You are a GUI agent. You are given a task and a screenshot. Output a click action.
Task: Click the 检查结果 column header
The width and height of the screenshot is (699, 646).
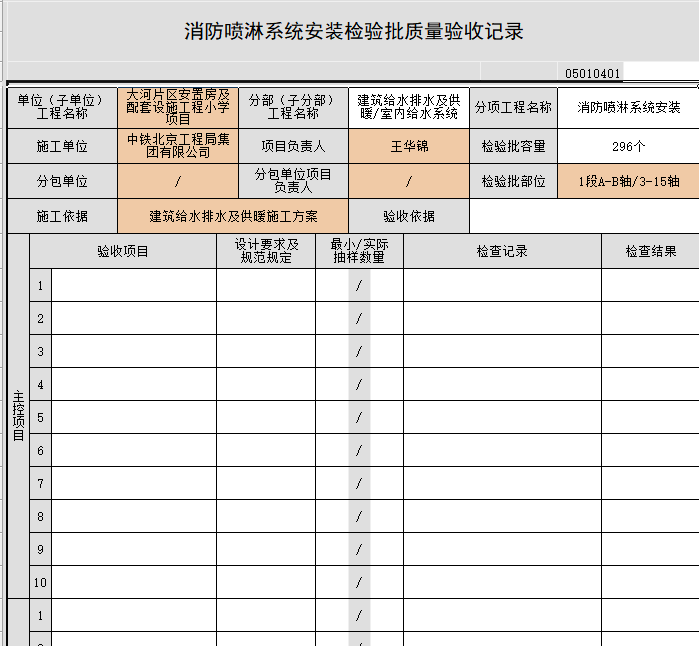click(x=650, y=251)
